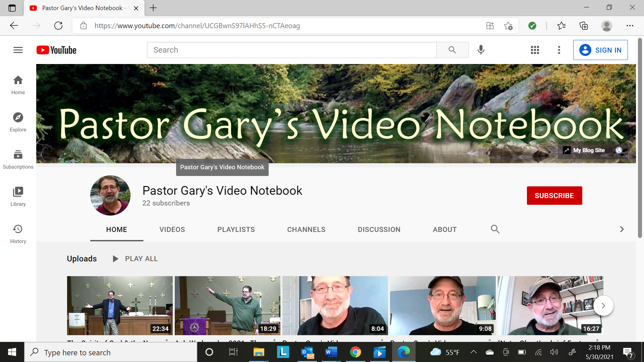The height and width of the screenshot is (362, 644).
Task: Click the voice search microphone icon
Action: pos(481,50)
